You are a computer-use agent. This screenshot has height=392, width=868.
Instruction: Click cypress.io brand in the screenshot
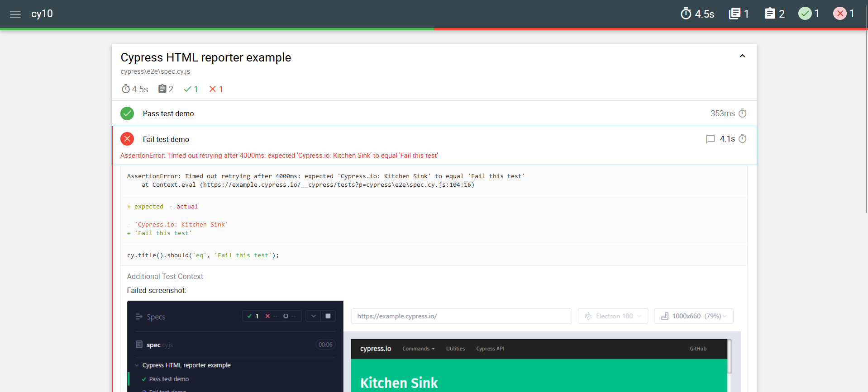point(376,349)
